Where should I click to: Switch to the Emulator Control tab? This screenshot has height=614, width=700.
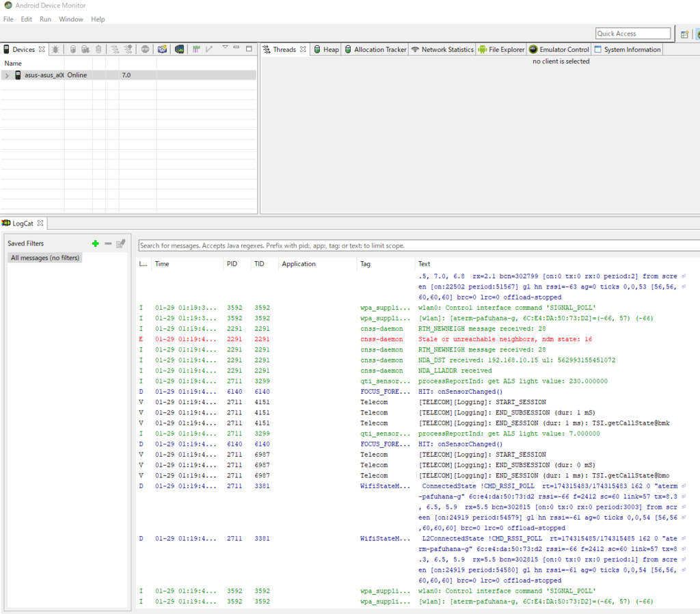tap(559, 49)
